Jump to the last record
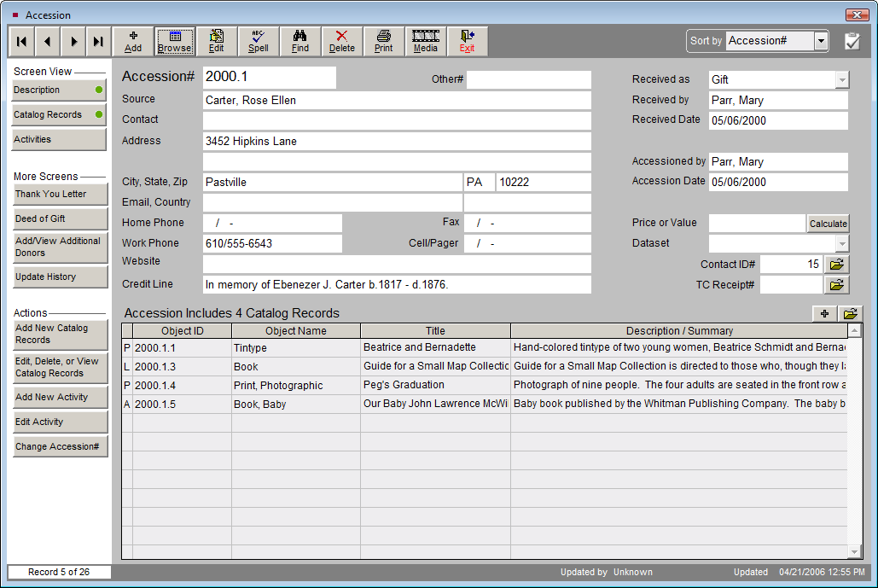The width and height of the screenshot is (878, 588). 98,41
